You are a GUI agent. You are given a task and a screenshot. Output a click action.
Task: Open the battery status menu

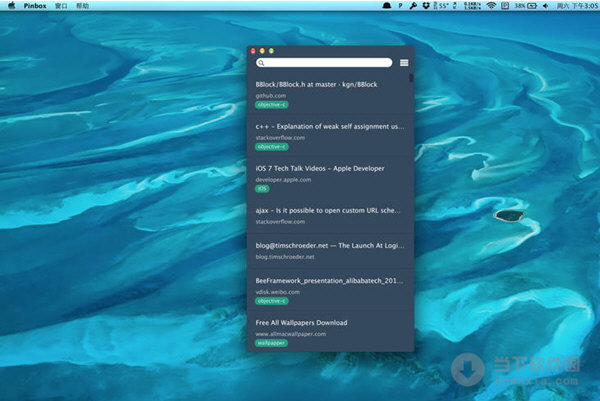pyautogui.click(x=526, y=5)
